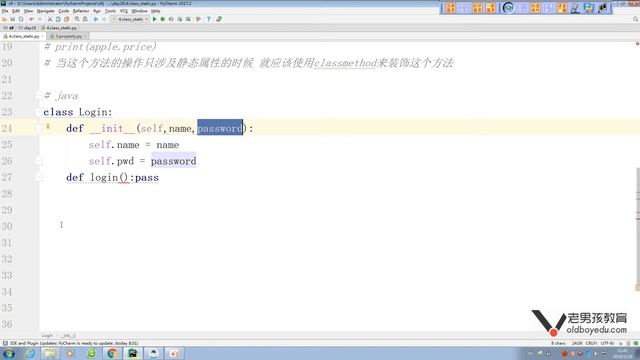Viewport: 640px width, 360px height.
Task: Open the run configuration dropdown 4.class_static
Action: click(x=131, y=19)
